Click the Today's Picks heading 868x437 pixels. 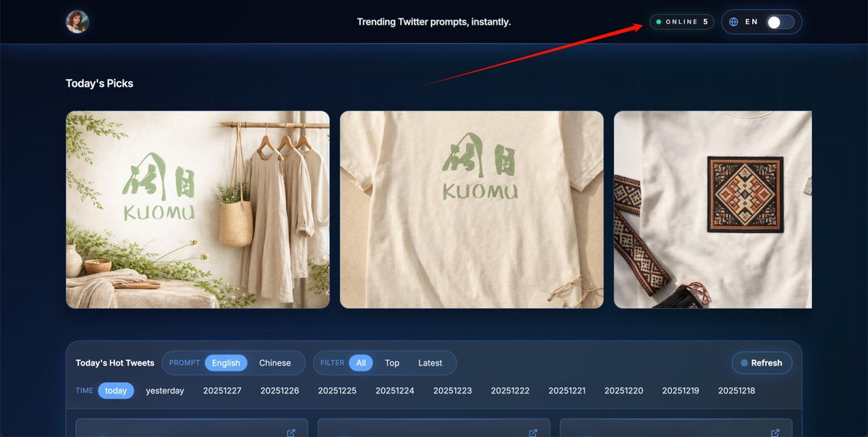pyautogui.click(x=99, y=83)
